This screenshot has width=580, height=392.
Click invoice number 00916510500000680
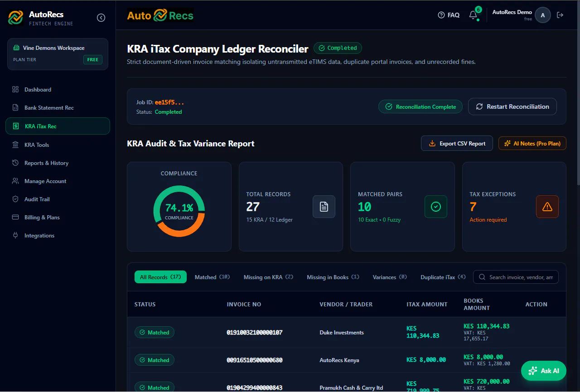pyautogui.click(x=255, y=360)
